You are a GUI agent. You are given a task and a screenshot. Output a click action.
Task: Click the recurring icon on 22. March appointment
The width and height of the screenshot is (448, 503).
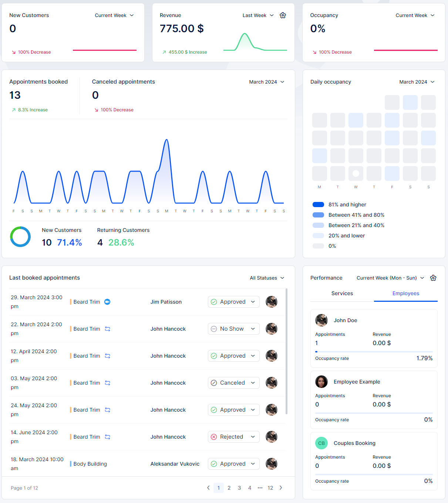(107, 329)
